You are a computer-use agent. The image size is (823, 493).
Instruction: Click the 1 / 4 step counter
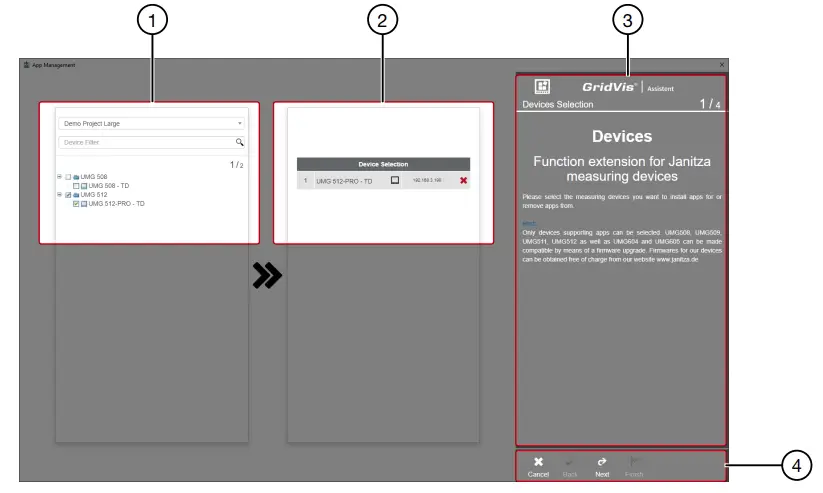(x=710, y=104)
